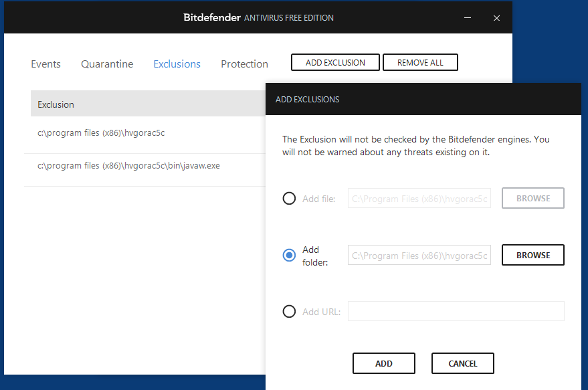
Task: Click the Add URL text field
Action: (456, 311)
